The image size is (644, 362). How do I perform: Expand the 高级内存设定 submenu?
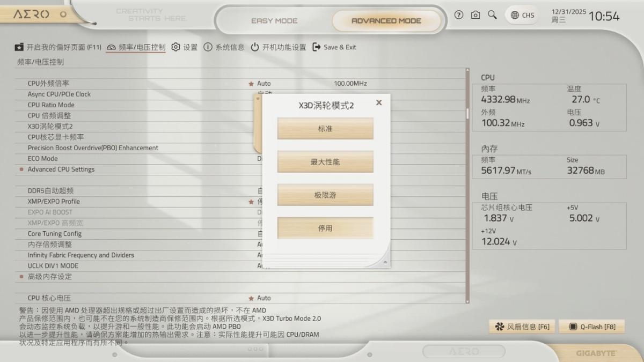240,277
